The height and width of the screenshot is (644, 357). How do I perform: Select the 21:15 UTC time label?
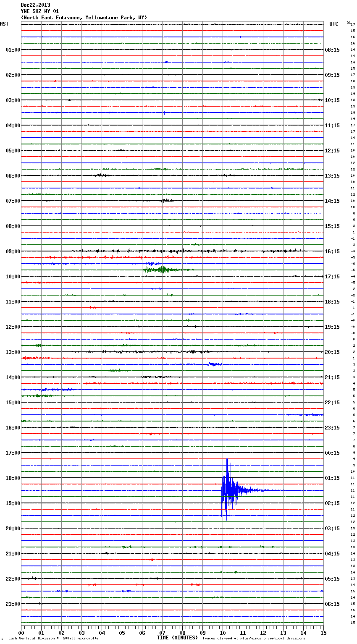tap(332, 377)
